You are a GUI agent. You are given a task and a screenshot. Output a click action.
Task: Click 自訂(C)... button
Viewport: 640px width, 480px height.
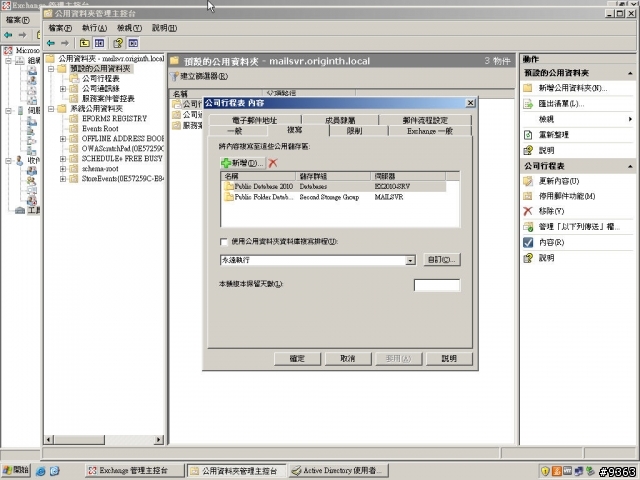tap(442, 260)
